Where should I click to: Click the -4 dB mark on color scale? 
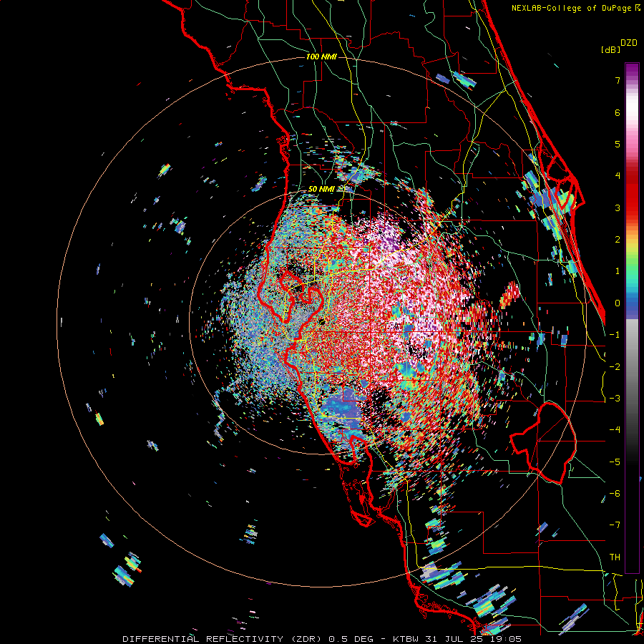tap(615, 430)
